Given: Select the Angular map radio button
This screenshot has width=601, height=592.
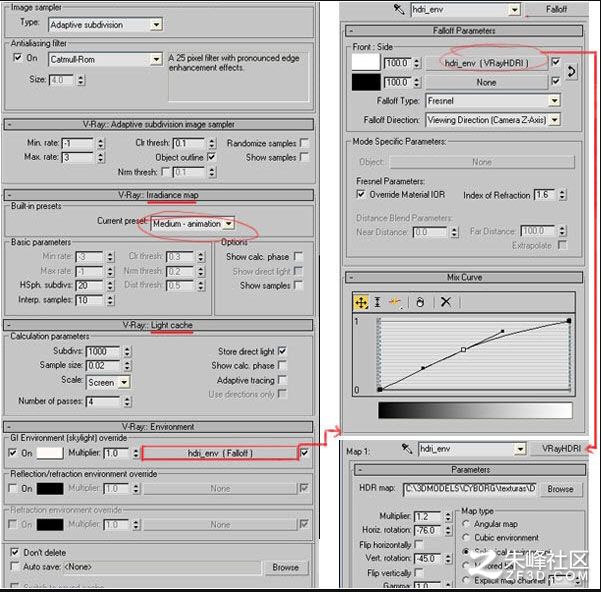Looking at the screenshot, I should pyautogui.click(x=466, y=523).
